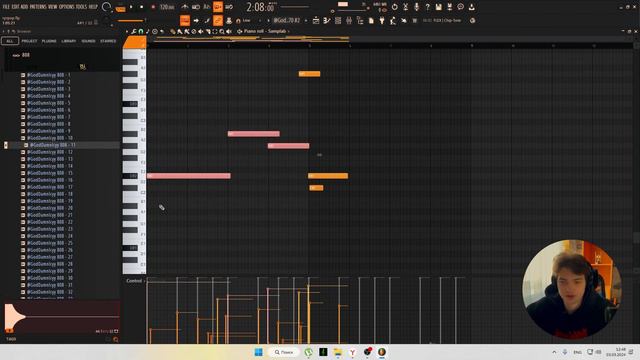Click the brush icon in second toolbar row
Viewport: 640px width, 360px height.
[x=207, y=20]
